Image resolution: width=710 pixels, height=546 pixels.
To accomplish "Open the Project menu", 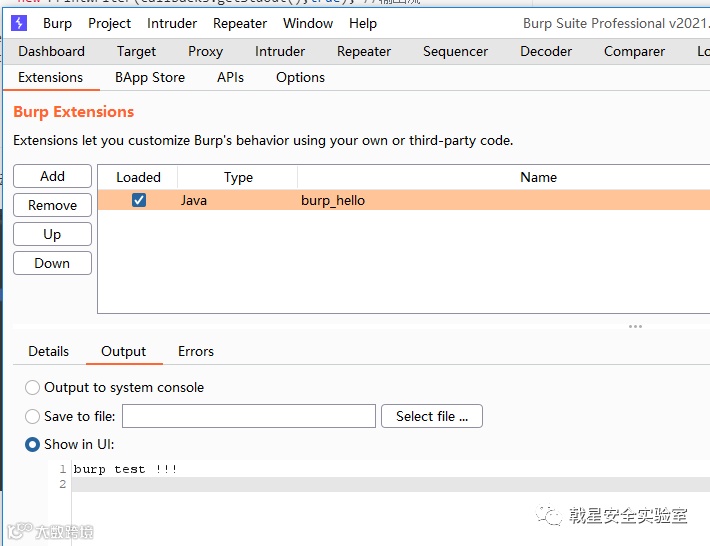I will 110,24.
